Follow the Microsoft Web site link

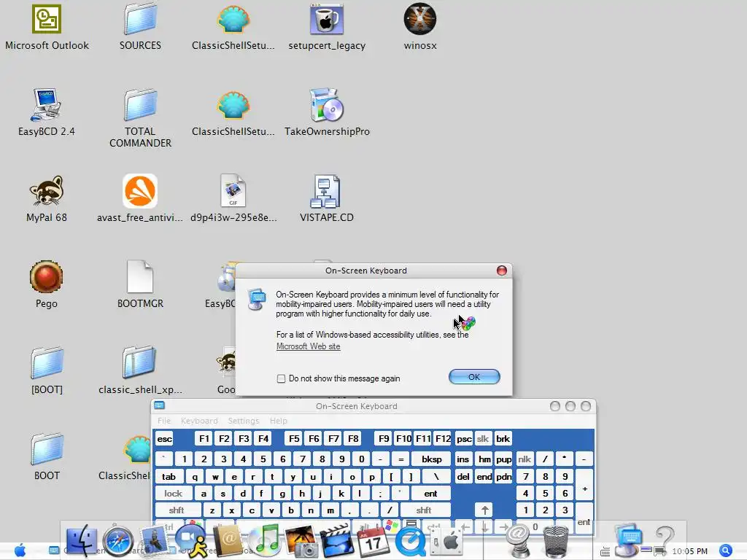click(309, 346)
